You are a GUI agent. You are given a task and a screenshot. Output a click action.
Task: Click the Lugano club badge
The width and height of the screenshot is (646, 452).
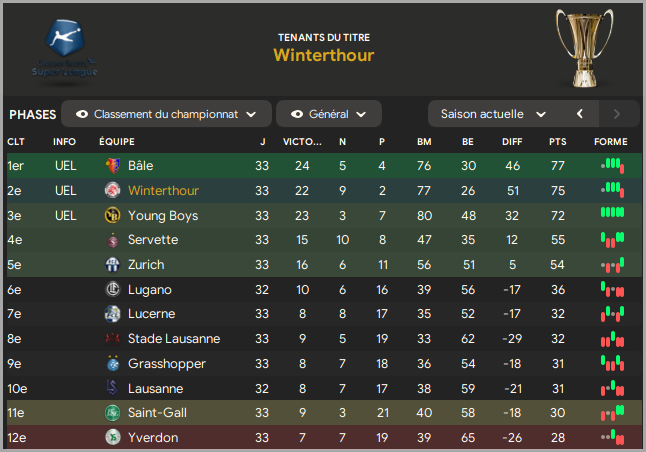tap(112, 289)
